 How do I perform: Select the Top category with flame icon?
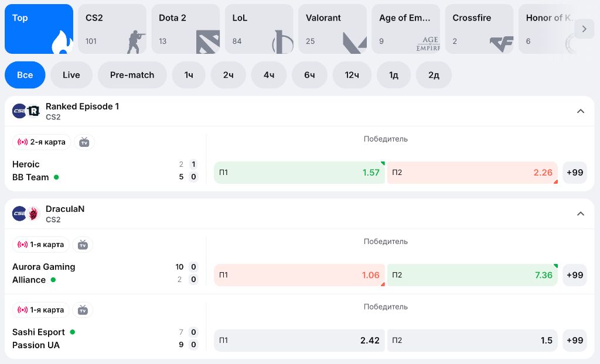pos(39,29)
